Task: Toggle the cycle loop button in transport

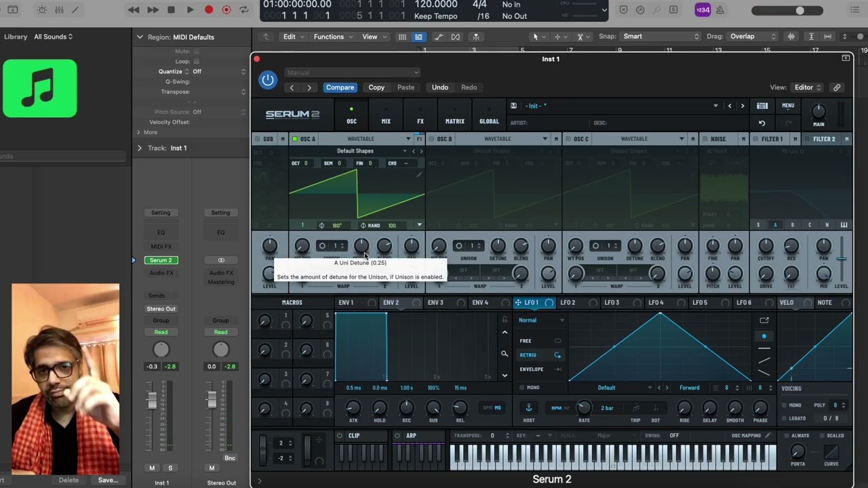Action: click(244, 9)
